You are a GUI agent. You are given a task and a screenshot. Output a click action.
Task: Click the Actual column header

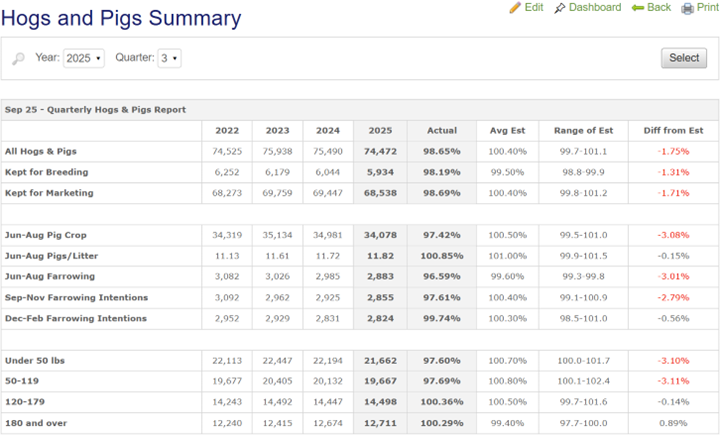coord(442,130)
